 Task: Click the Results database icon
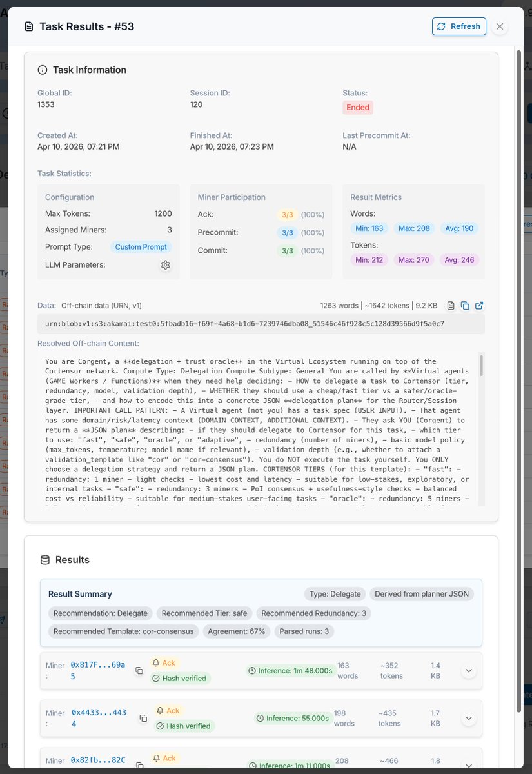point(45,560)
